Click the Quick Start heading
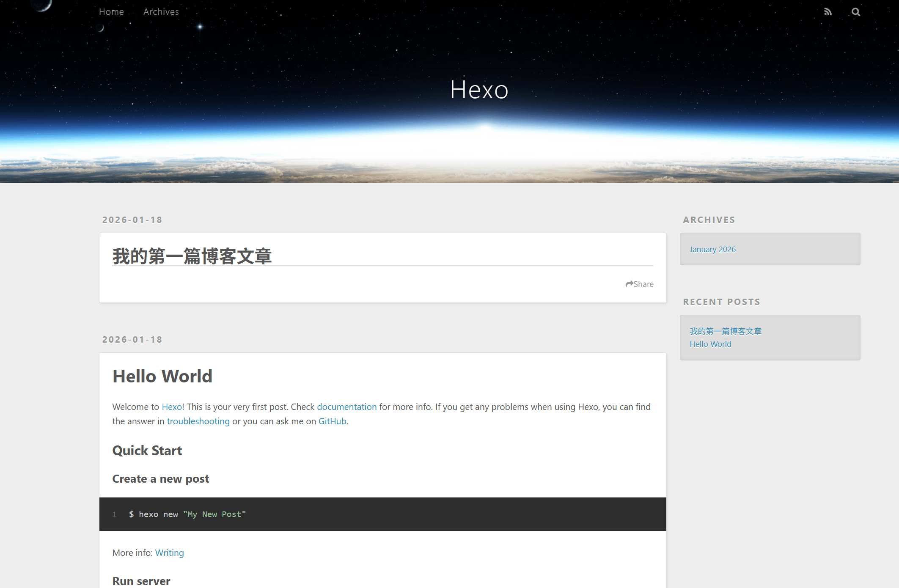 [147, 451]
